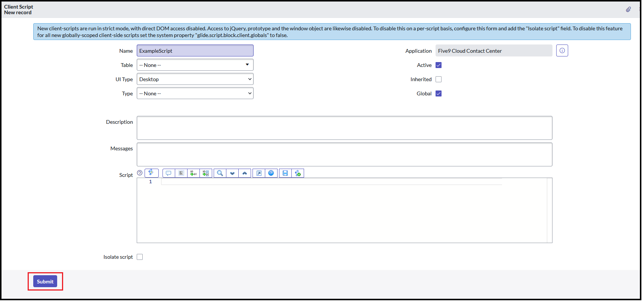The height and width of the screenshot is (304, 644).
Task: Open editor help blue question icon
Action: (271, 173)
